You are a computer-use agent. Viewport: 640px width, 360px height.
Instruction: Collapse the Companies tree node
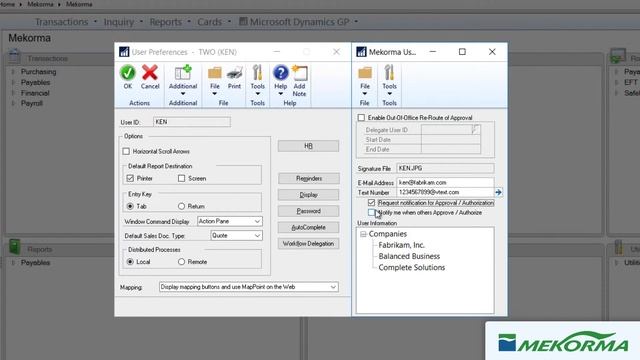363,234
